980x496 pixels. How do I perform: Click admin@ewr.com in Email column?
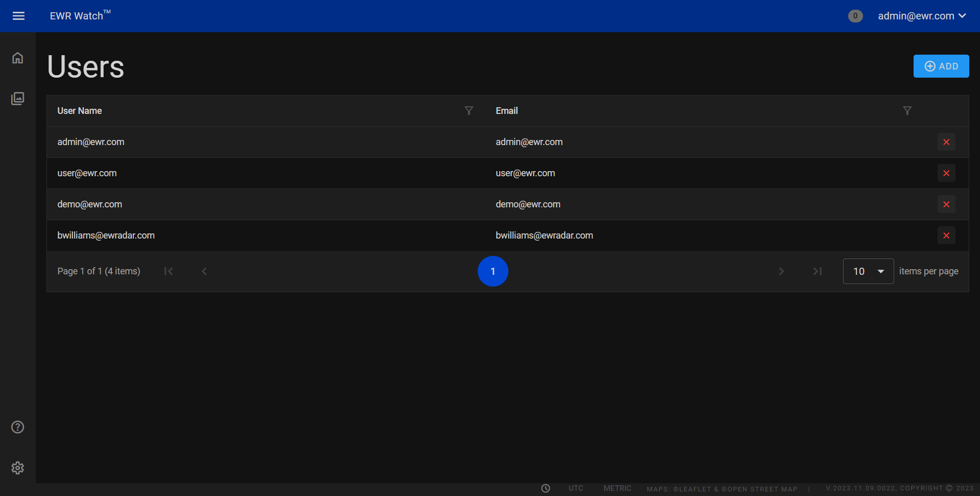(x=529, y=142)
